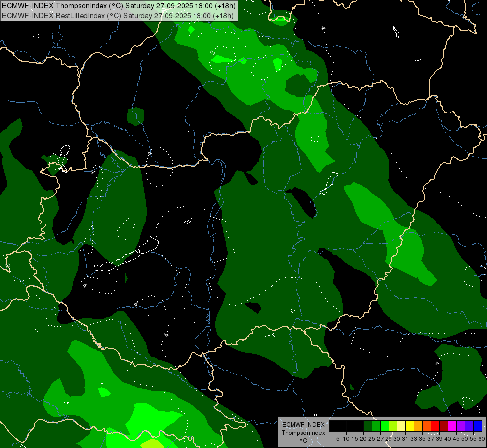The height and width of the screenshot is (448, 487).
Task: Click the legend tick value 40
Action: point(448,439)
